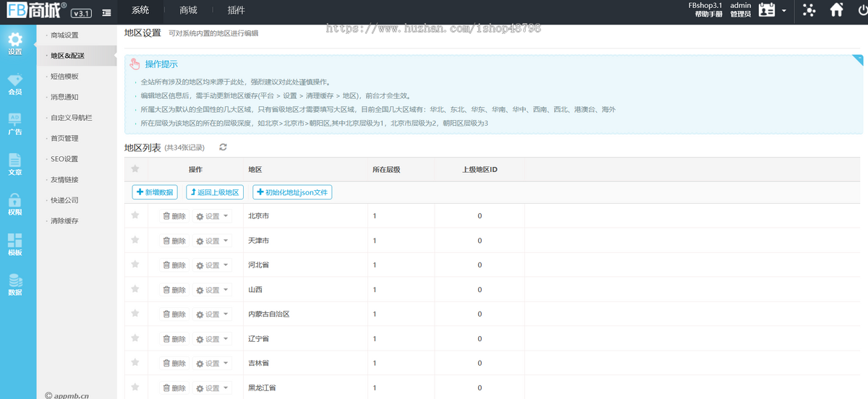
Task: Open 商城设置 in the side menu
Action: point(65,35)
